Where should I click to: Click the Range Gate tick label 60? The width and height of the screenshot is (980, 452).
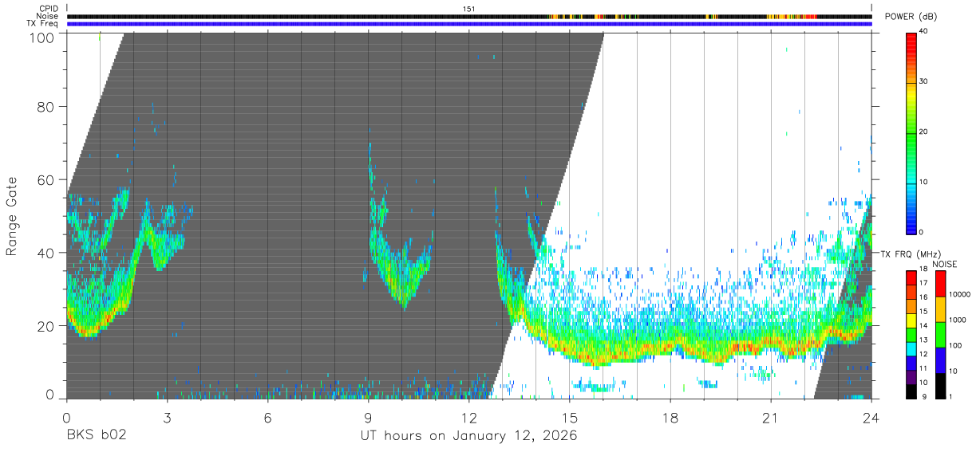click(46, 180)
